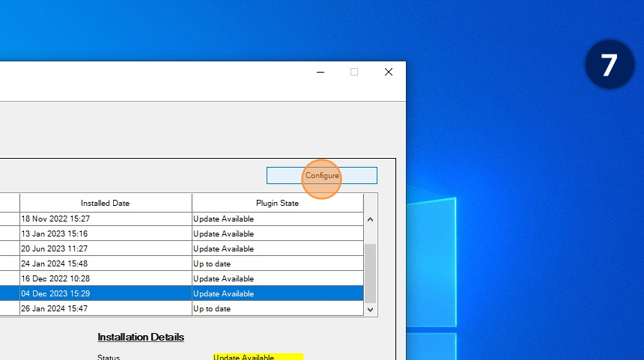
Task: Click Update Available state in the first row
Action: pyautogui.click(x=223, y=219)
